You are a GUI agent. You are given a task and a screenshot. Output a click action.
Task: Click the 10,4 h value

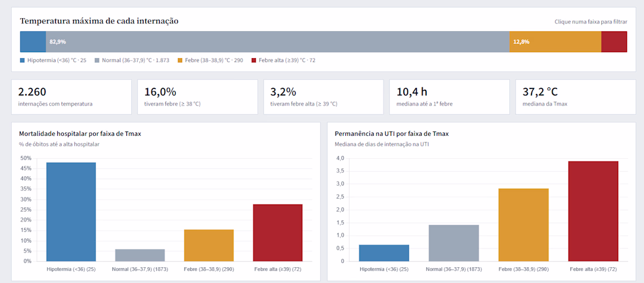412,92
